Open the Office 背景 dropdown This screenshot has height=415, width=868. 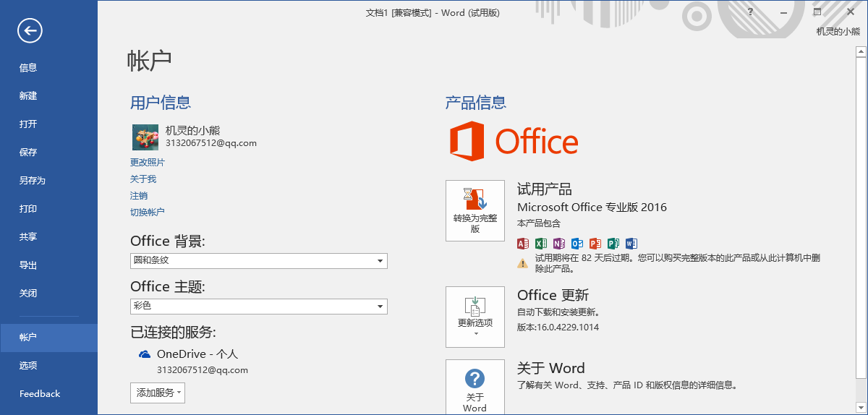(258, 261)
